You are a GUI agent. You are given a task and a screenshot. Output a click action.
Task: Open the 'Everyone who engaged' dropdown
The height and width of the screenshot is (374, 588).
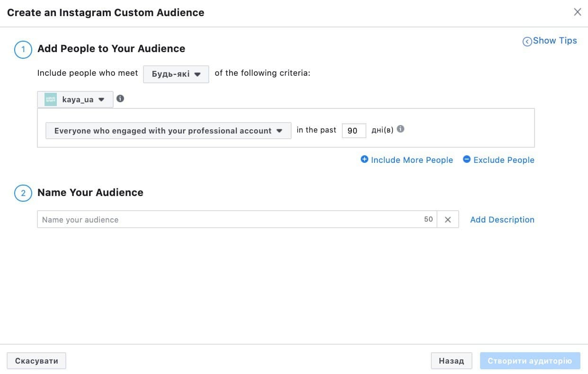tap(168, 131)
